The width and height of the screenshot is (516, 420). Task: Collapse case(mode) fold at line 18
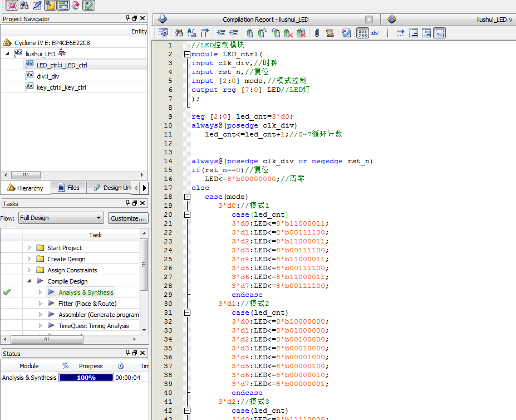(x=187, y=197)
